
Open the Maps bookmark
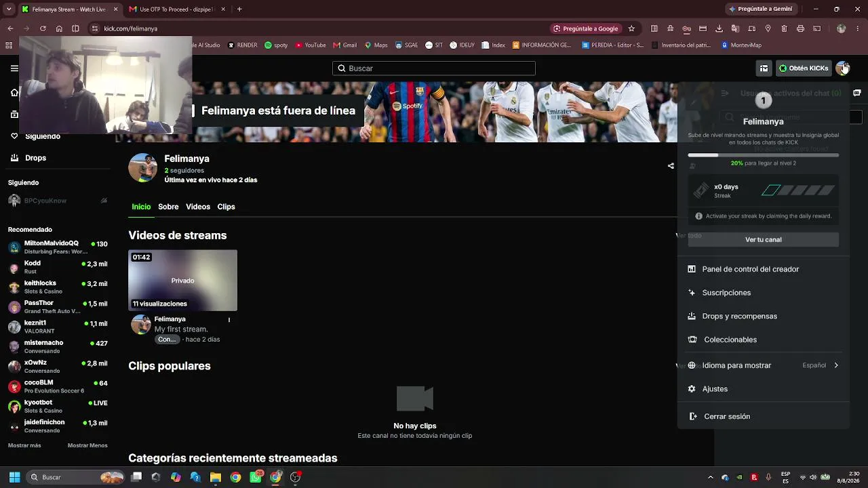(376, 45)
